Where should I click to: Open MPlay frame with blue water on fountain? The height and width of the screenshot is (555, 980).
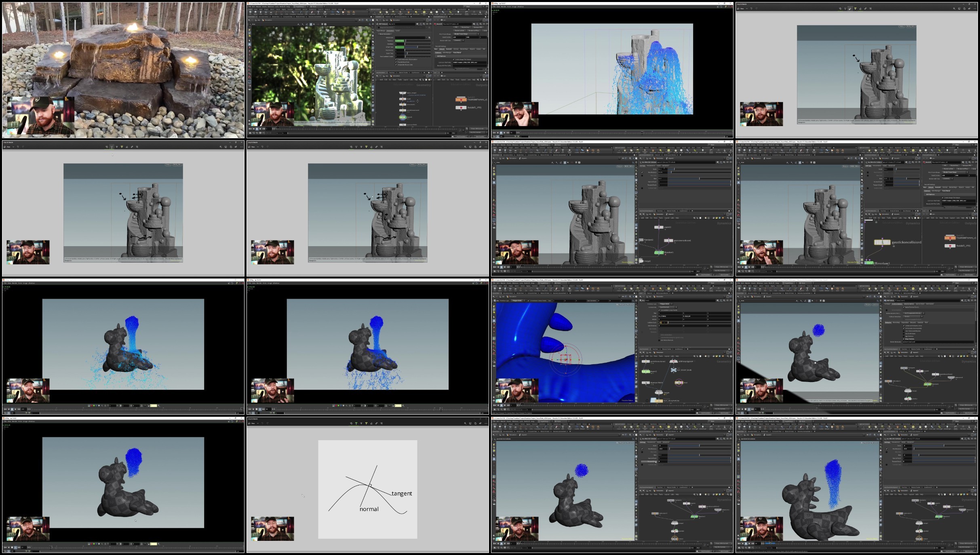point(612,70)
